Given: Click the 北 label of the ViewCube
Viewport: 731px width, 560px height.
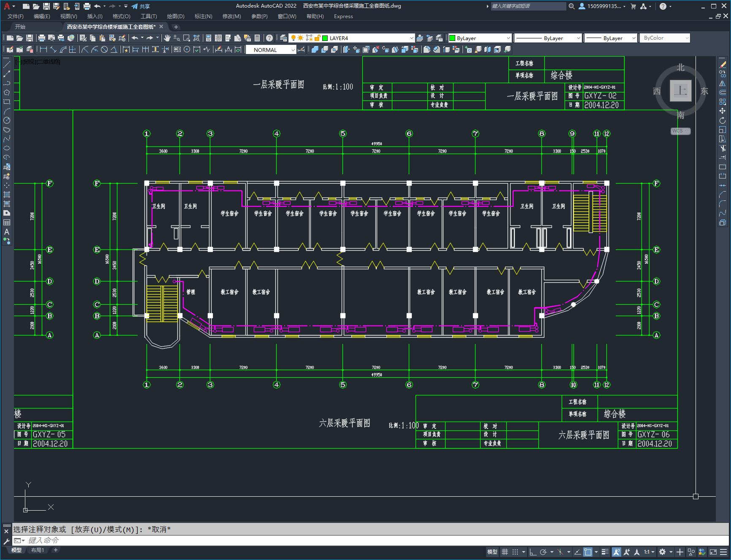Looking at the screenshot, I should (680, 68).
